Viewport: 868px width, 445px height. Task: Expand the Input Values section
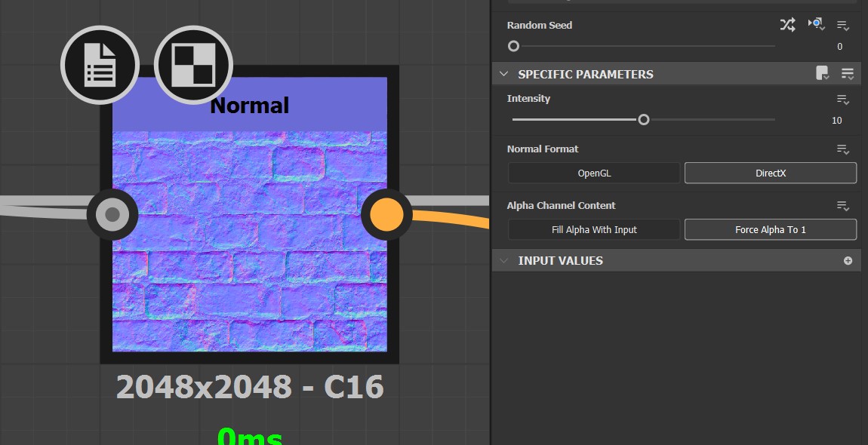503,260
